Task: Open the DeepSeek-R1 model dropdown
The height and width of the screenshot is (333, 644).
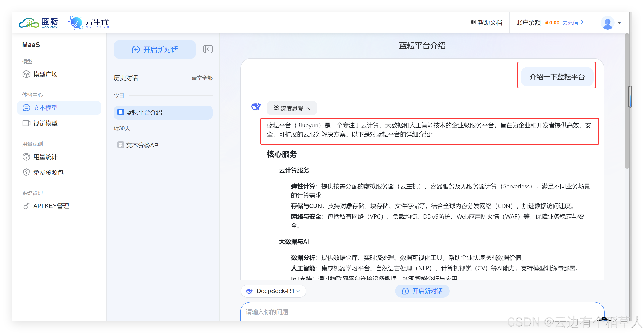Action: click(x=274, y=291)
